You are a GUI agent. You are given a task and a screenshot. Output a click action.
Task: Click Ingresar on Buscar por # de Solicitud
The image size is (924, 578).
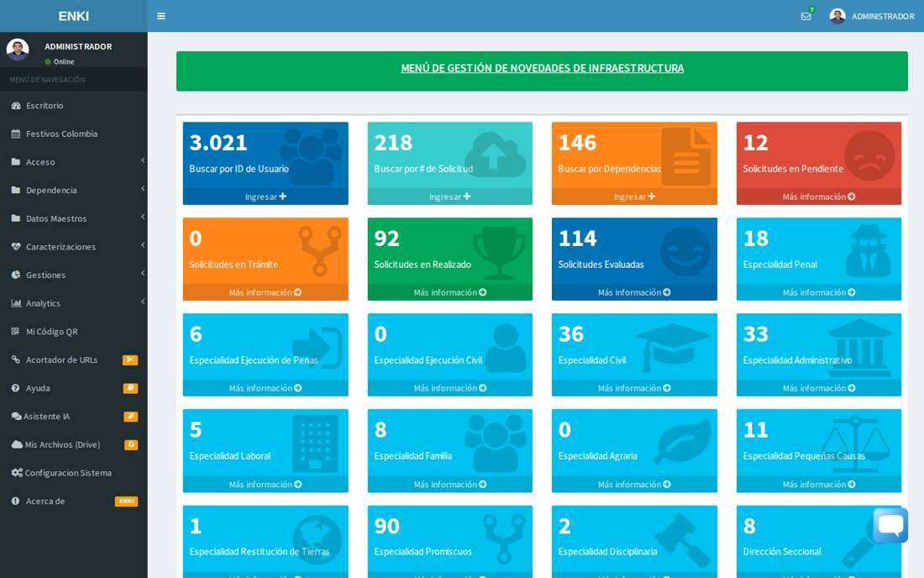[449, 197]
